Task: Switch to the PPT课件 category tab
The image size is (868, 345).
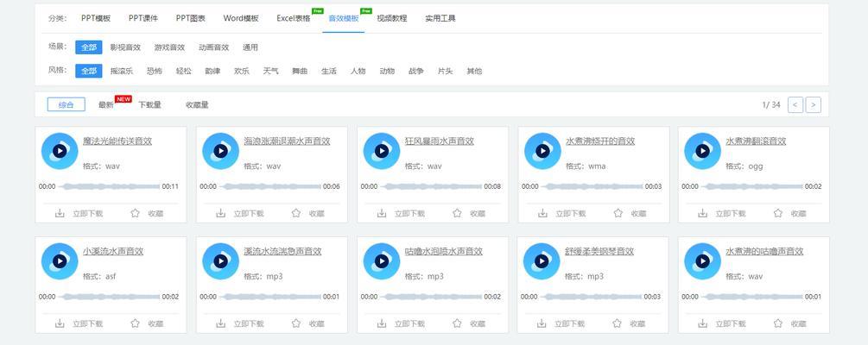Action: click(x=143, y=18)
